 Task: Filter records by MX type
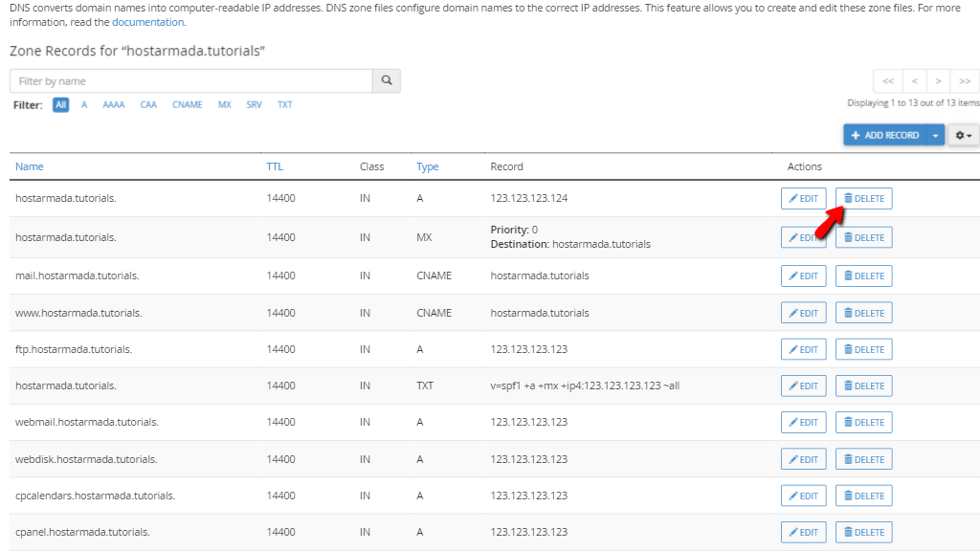[224, 104]
